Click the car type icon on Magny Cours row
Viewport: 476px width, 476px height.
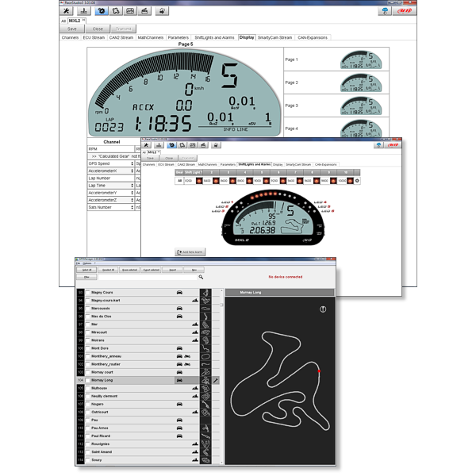click(180, 292)
